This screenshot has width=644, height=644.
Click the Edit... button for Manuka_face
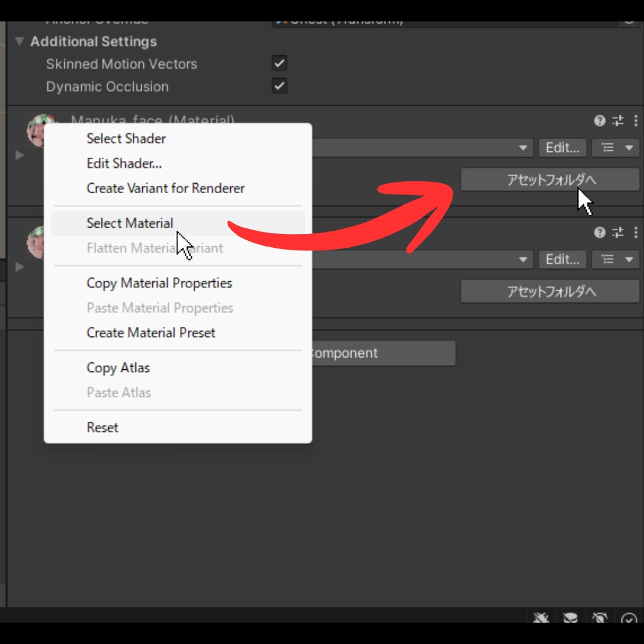[562, 148]
